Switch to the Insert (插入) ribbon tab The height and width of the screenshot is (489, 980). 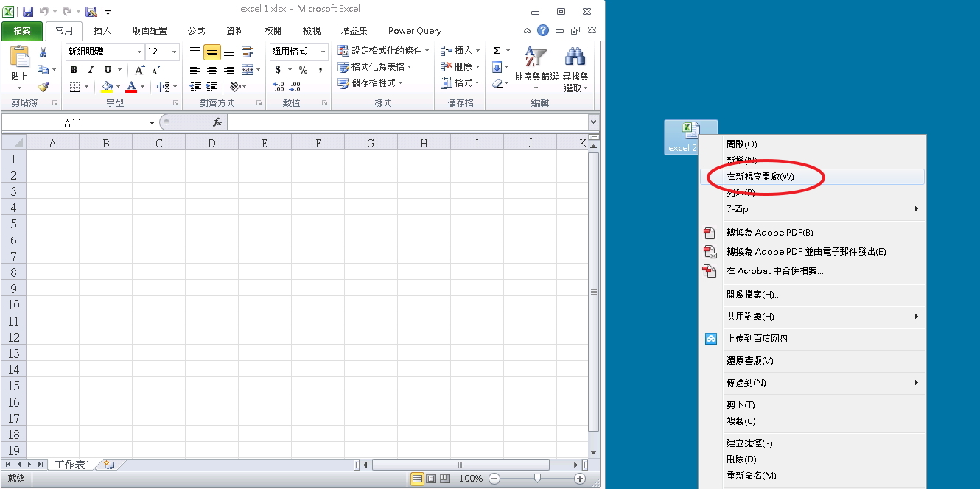pos(102,31)
